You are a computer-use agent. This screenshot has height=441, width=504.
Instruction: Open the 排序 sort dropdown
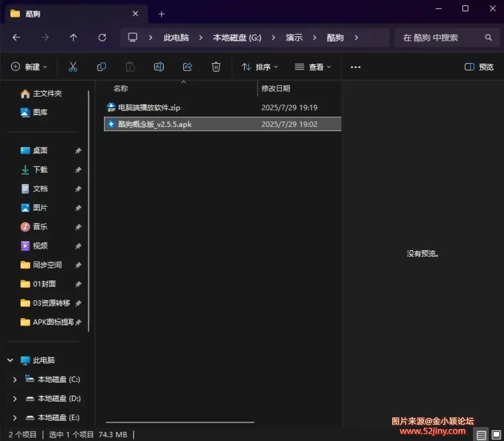point(259,67)
